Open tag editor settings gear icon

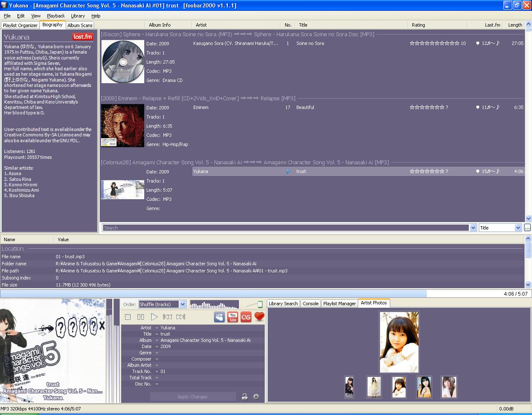click(x=256, y=397)
